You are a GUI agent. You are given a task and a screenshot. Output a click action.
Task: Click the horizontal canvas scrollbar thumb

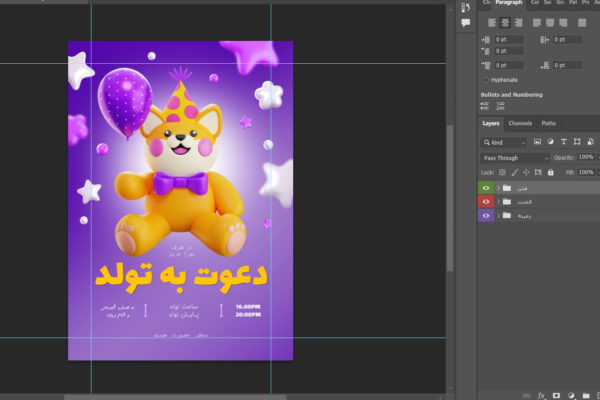tap(175, 398)
